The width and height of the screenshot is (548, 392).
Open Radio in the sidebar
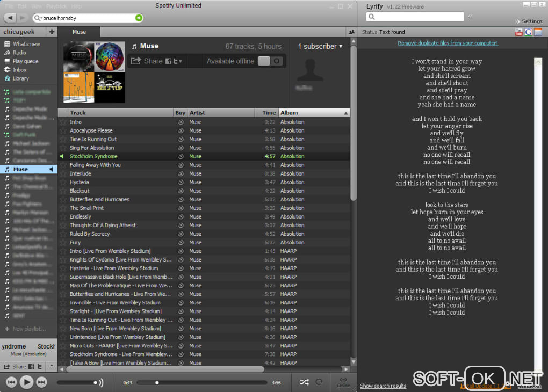click(x=19, y=53)
